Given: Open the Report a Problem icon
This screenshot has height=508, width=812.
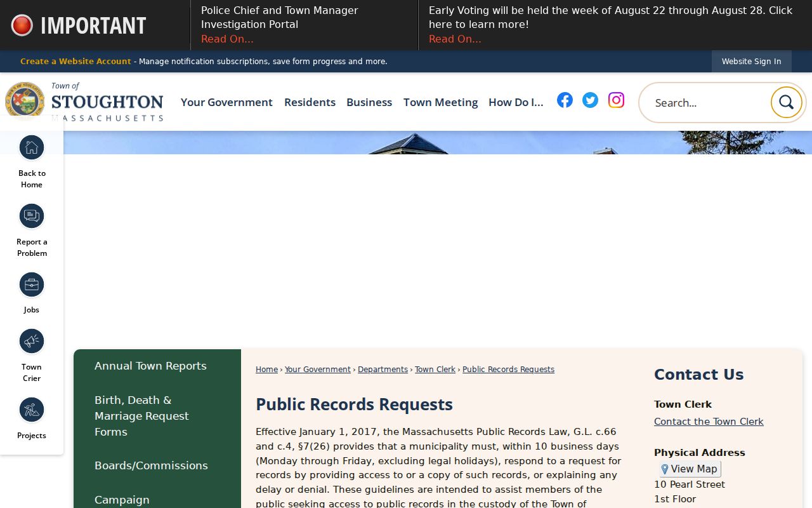Looking at the screenshot, I should [32, 217].
